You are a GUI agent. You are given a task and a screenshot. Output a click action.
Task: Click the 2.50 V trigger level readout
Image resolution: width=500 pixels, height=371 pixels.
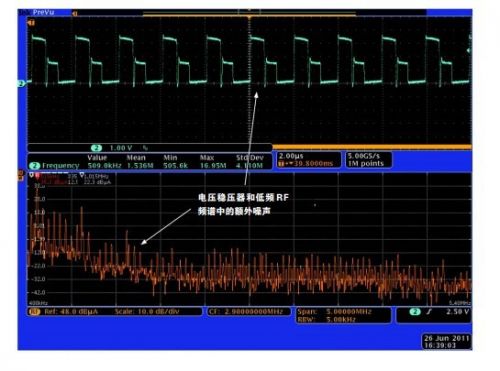[x=458, y=312]
